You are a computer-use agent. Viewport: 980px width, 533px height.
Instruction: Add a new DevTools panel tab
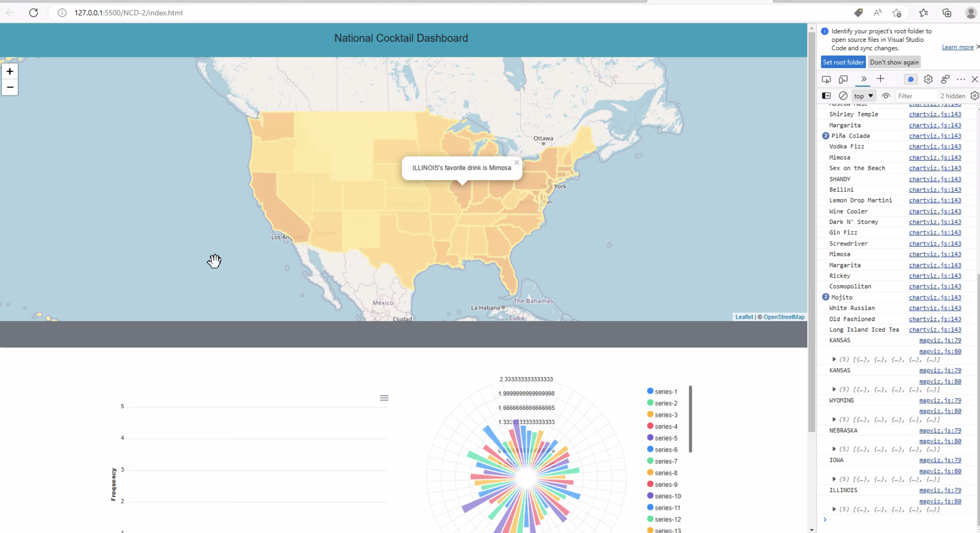[x=881, y=79]
